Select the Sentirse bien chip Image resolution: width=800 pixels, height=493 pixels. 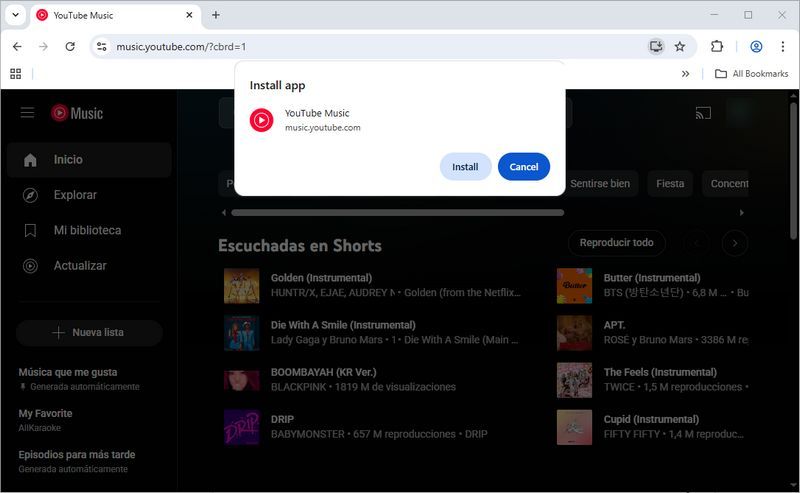point(600,183)
